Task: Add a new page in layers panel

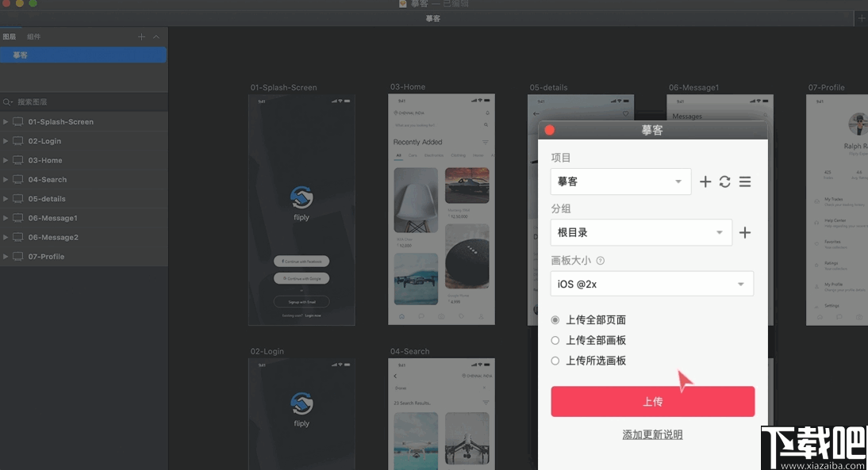Action: (141, 36)
